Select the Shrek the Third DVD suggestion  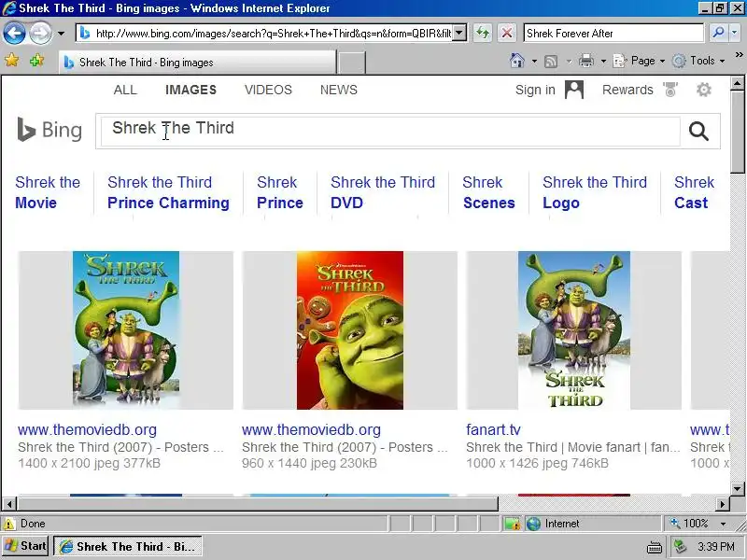(383, 192)
